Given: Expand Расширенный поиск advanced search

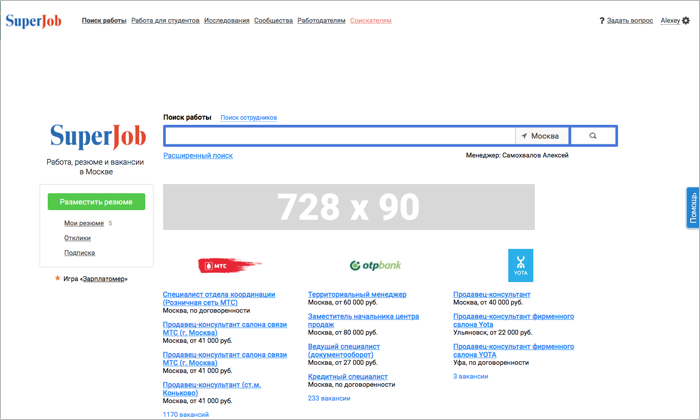Looking at the screenshot, I should 198,155.
